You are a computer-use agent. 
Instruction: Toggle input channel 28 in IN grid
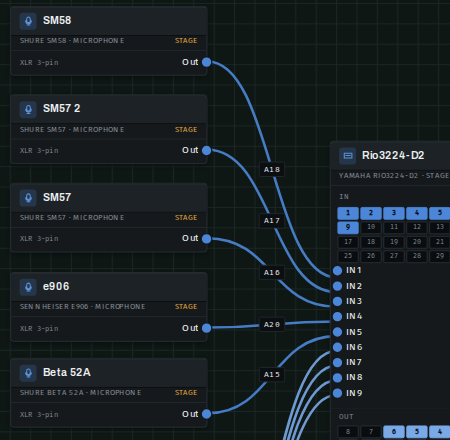[417, 256]
